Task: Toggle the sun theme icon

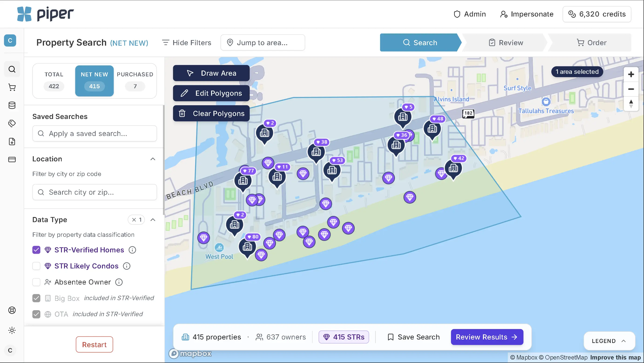Action: (x=12, y=330)
